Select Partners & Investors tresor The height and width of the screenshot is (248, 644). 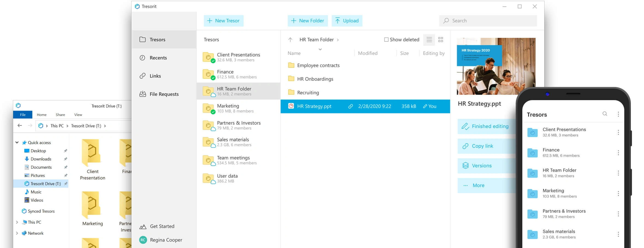pyautogui.click(x=238, y=125)
